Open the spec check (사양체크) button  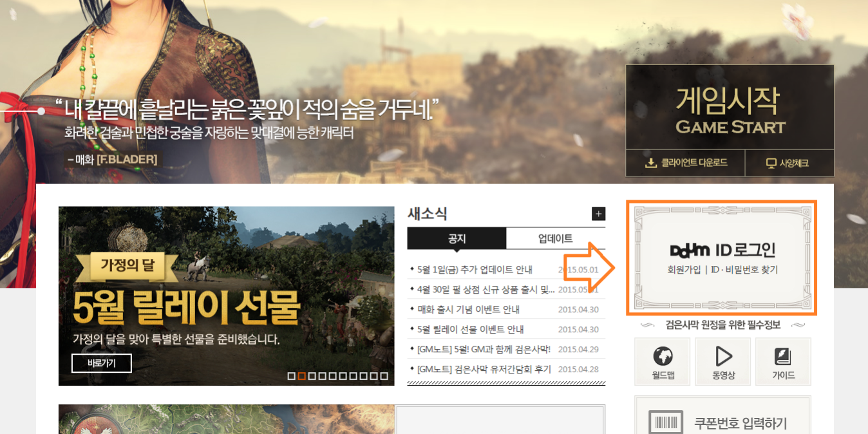pyautogui.click(x=789, y=163)
